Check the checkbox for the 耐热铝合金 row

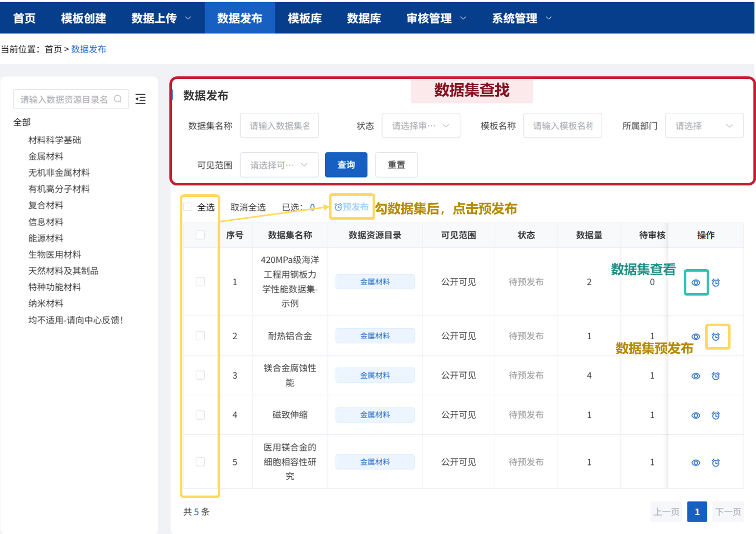[x=201, y=336]
